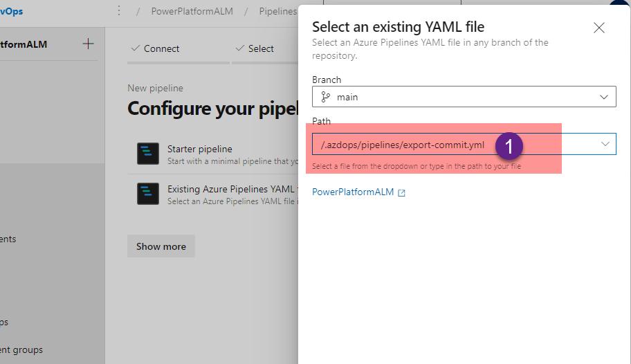Image resolution: width=631 pixels, height=364 pixels.
Task: Click the Existing Azure Pipelines YAML icon
Action: (148, 194)
